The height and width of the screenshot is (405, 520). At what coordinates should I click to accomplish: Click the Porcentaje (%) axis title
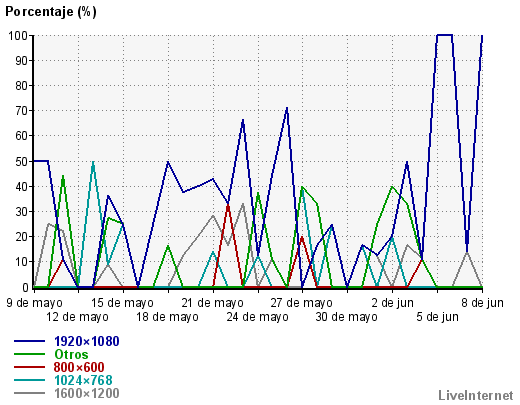(51, 12)
